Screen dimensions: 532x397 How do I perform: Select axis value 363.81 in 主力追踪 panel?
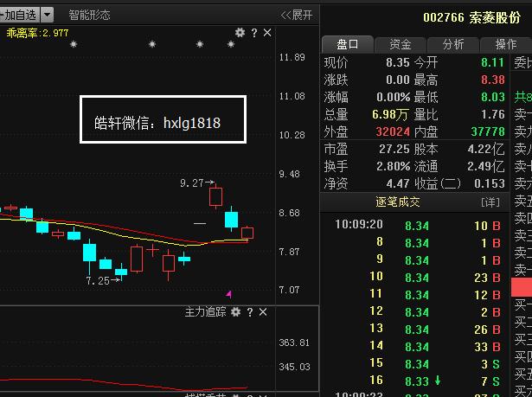coord(294,343)
